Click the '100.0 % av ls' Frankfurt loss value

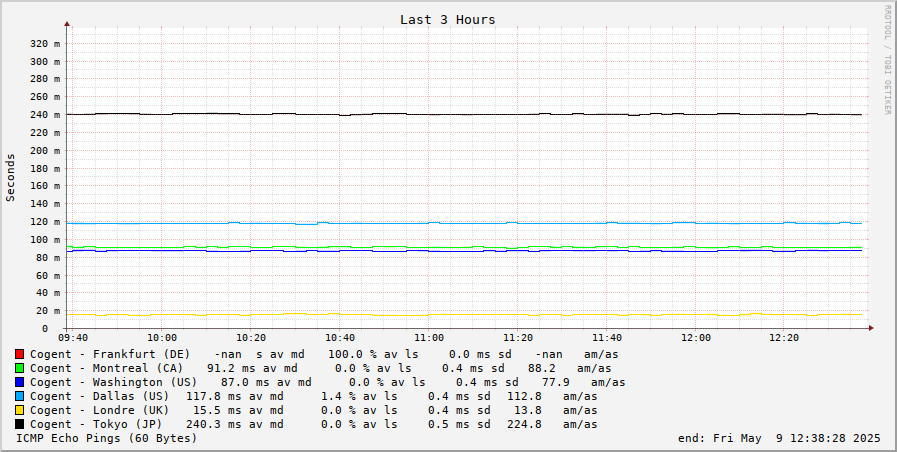coord(373,355)
